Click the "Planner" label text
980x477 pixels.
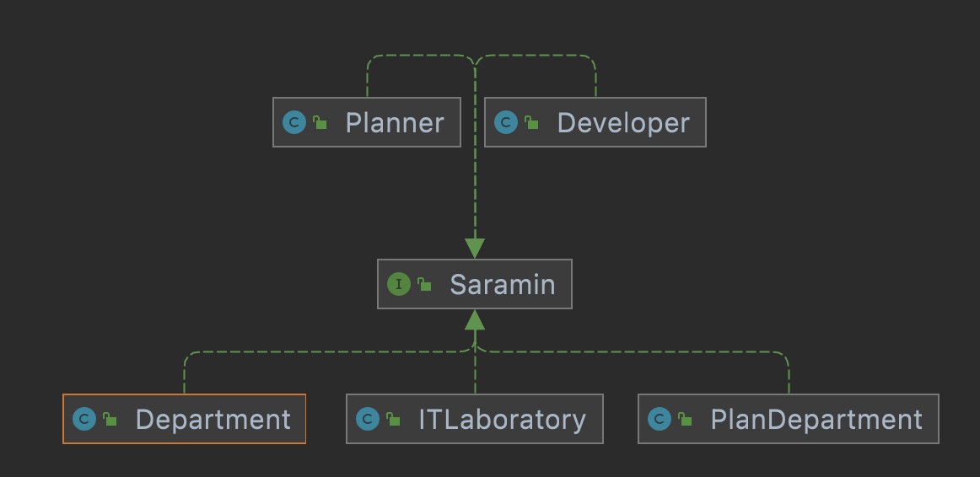(x=395, y=122)
